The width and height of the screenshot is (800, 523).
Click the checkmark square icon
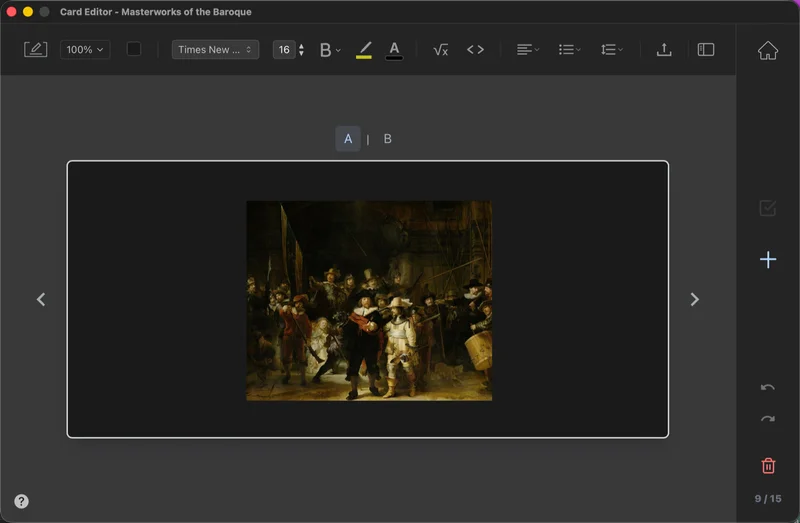pos(767,208)
